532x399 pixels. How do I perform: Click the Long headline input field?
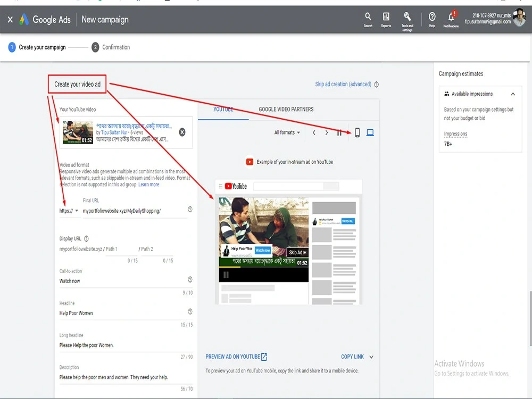126,345
